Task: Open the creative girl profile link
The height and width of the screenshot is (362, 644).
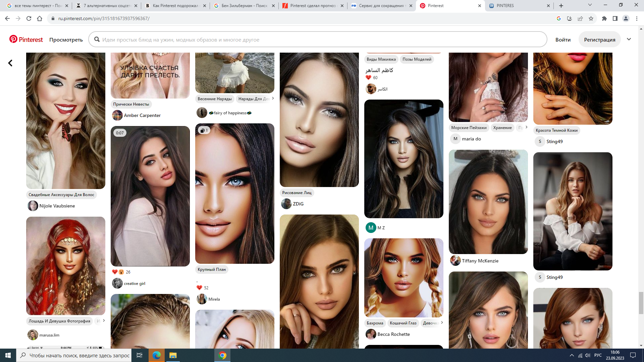Action: point(135,284)
